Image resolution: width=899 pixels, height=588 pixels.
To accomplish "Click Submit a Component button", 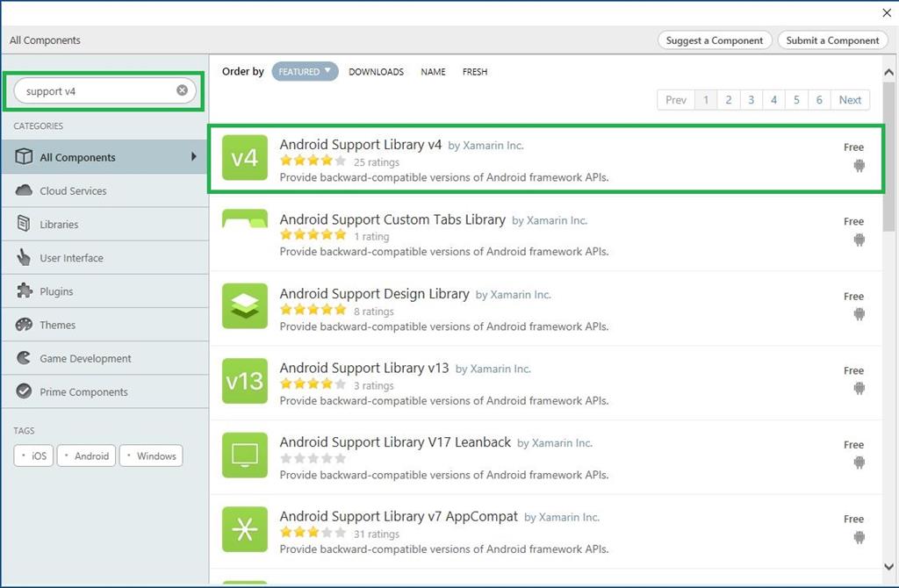I will [832, 40].
